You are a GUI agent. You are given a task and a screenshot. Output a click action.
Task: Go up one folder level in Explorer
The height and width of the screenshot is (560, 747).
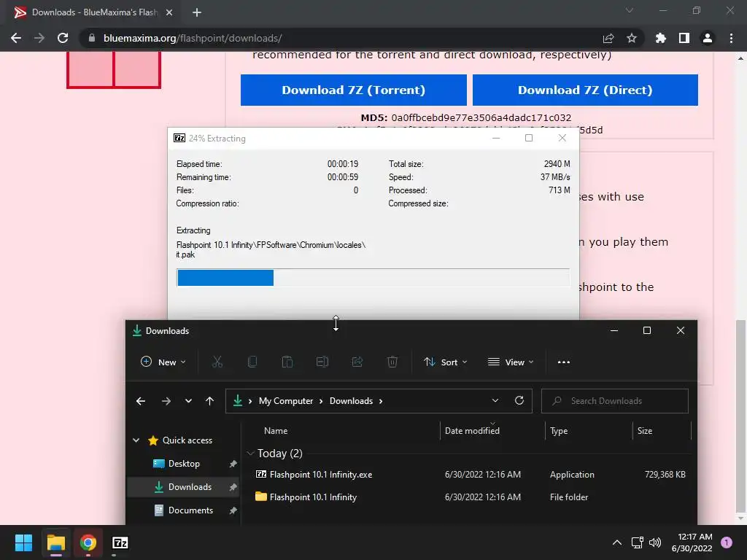(x=209, y=401)
